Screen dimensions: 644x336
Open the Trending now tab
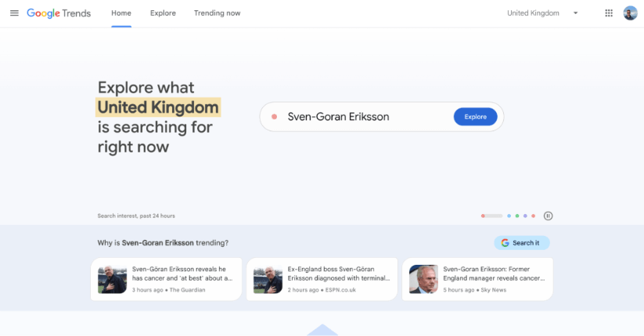pos(218,13)
